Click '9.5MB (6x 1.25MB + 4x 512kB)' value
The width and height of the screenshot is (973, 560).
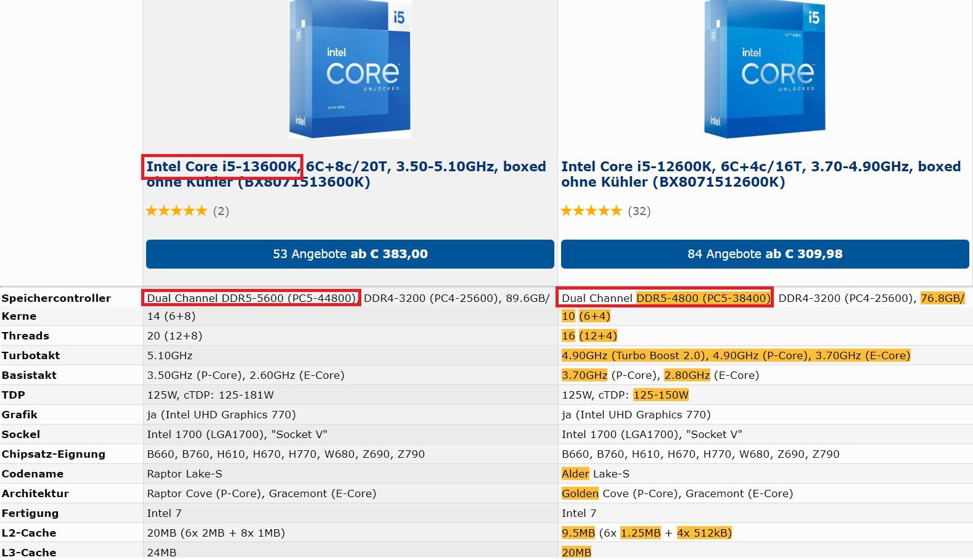click(647, 533)
